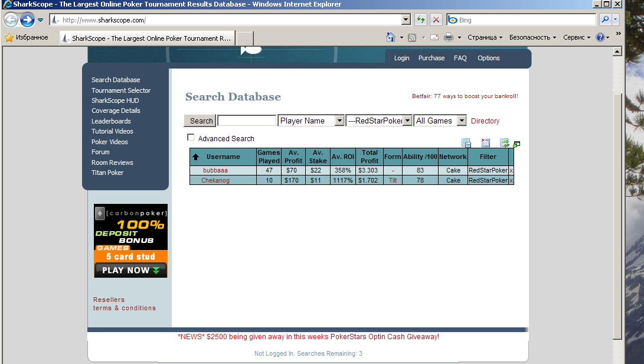Click the Bing search magnifier button
The image size is (644, 364).
tap(605, 19)
